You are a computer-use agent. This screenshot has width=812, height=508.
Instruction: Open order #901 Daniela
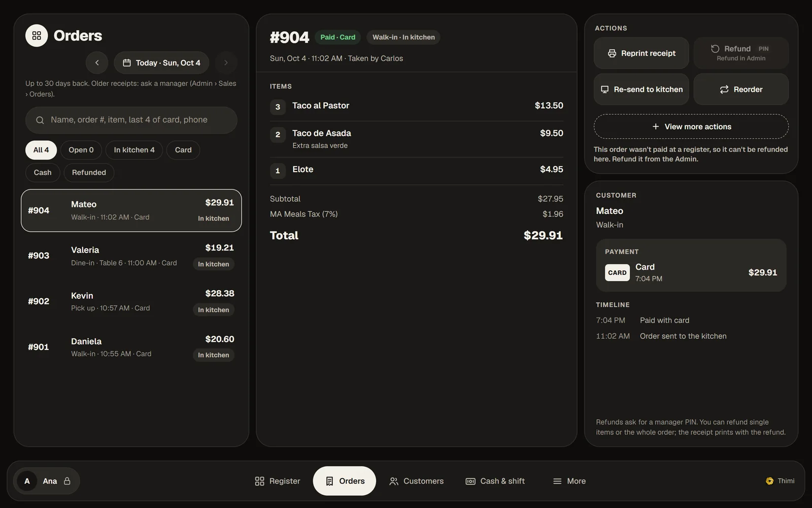click(131, 347)
